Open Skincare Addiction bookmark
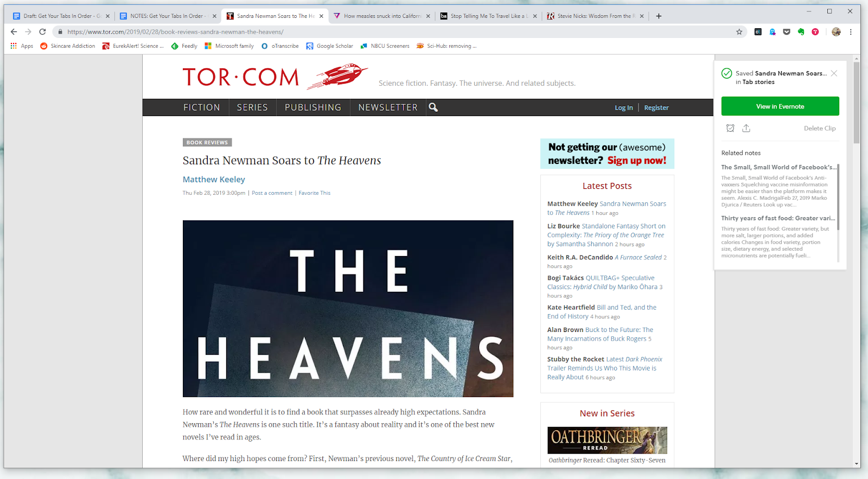 pos(68,46)
